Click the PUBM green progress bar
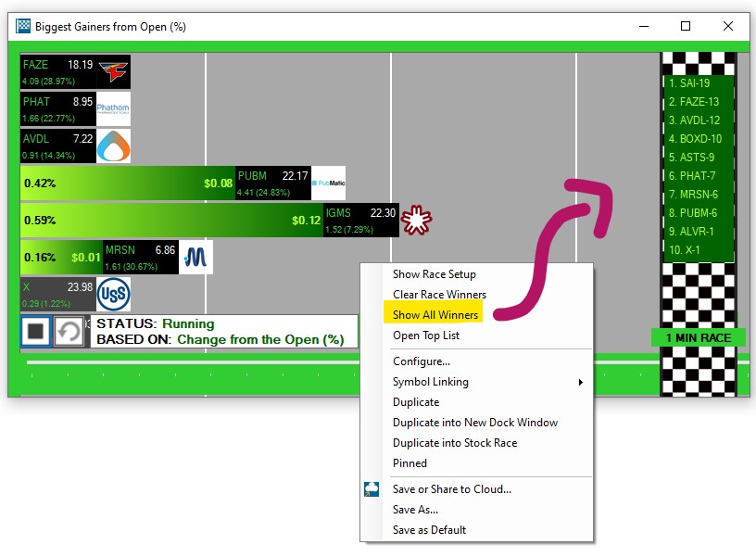This screenshot has height=557, width=756. tap(128, 184)
